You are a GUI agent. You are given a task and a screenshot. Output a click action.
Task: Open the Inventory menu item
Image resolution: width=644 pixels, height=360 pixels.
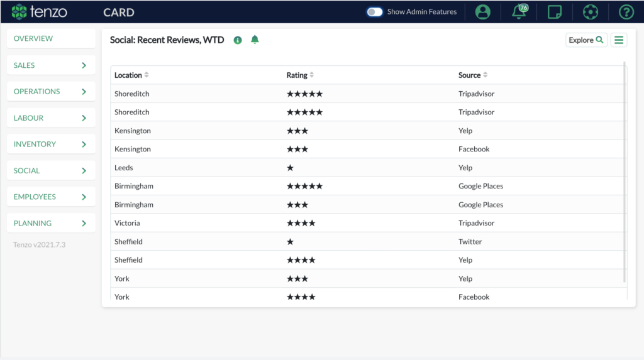(x=51, y=144)
